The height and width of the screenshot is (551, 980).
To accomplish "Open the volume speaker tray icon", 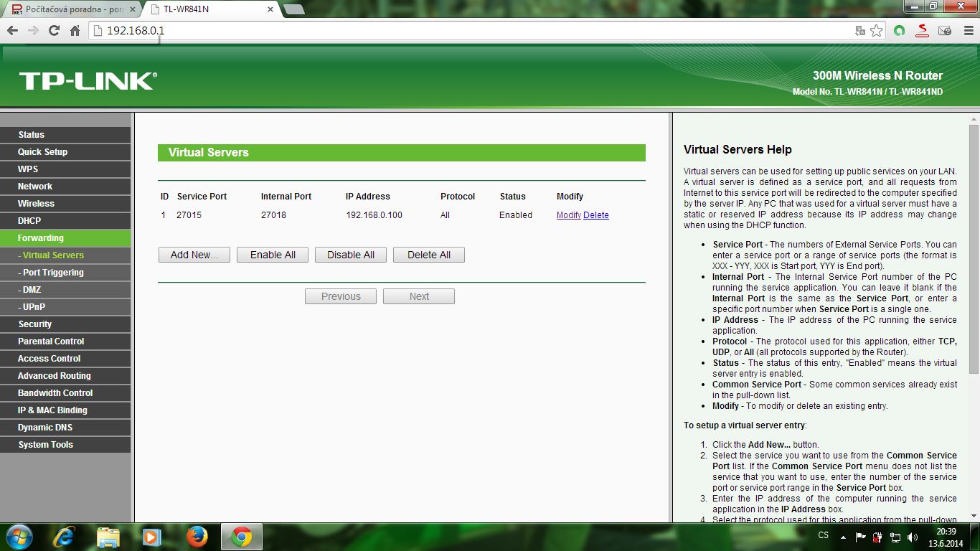I will [913, 537].
